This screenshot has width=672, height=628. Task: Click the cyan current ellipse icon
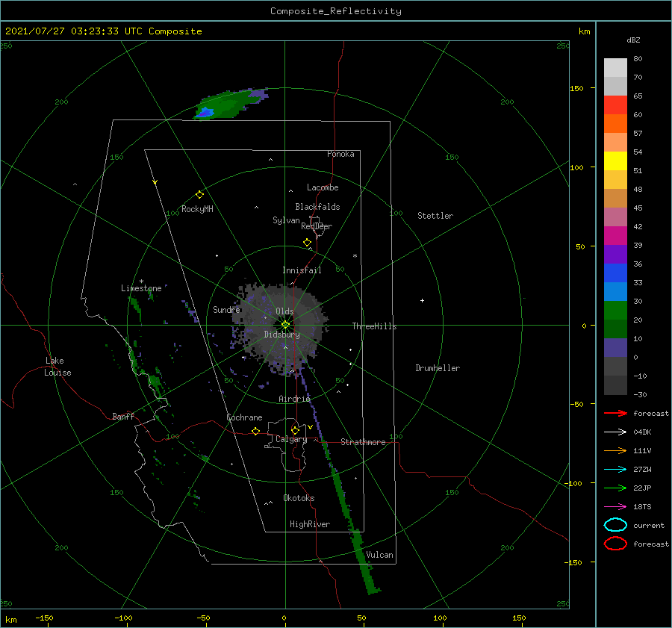coord(615,525)
